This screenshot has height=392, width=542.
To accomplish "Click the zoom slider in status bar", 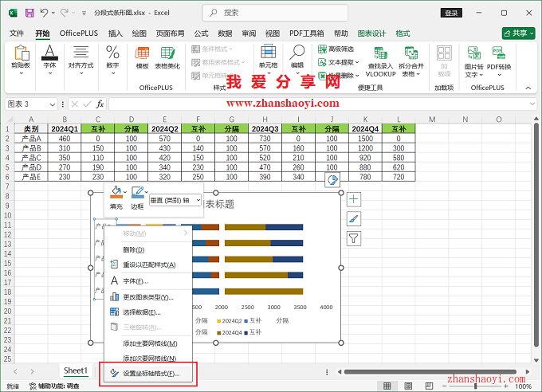I will pyautogui.click(x=477, y=386).
